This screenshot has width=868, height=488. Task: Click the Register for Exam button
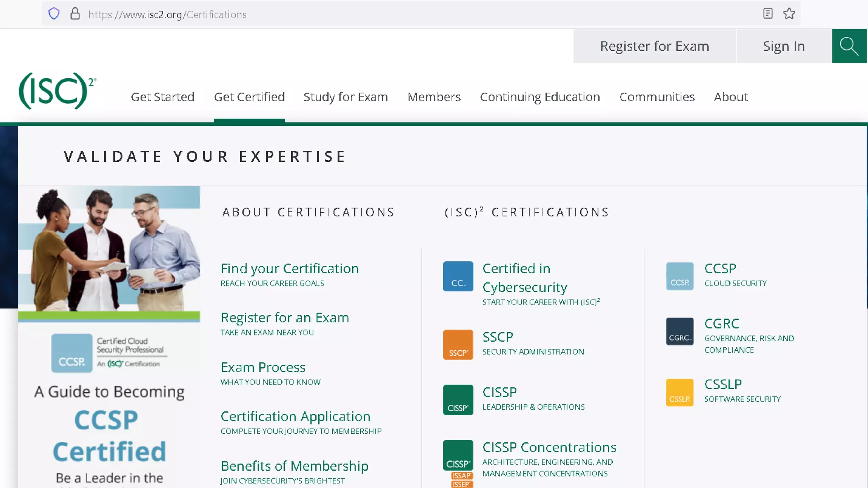(x=654, y=46)
